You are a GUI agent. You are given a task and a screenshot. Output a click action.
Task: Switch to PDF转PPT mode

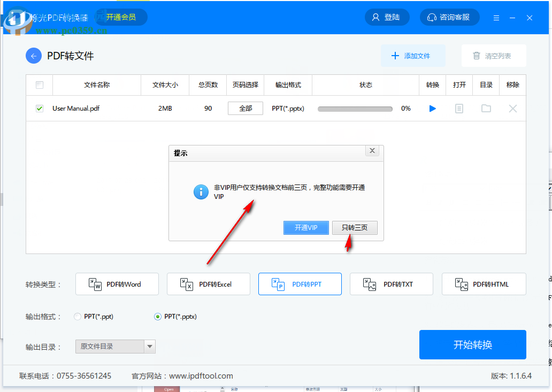(x=300, y=284)
